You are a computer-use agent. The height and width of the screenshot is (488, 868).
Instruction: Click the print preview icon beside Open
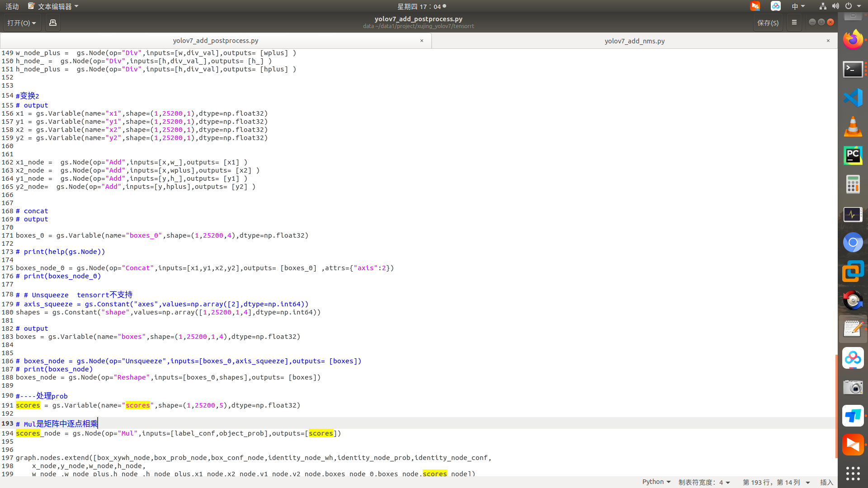[x=52, y=23]
